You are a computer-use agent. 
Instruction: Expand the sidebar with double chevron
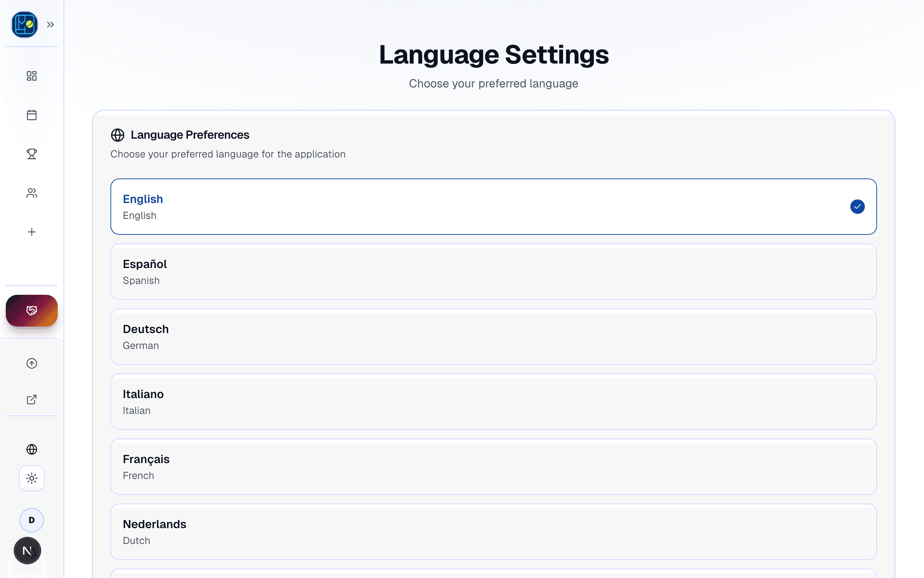pos(51,25)
